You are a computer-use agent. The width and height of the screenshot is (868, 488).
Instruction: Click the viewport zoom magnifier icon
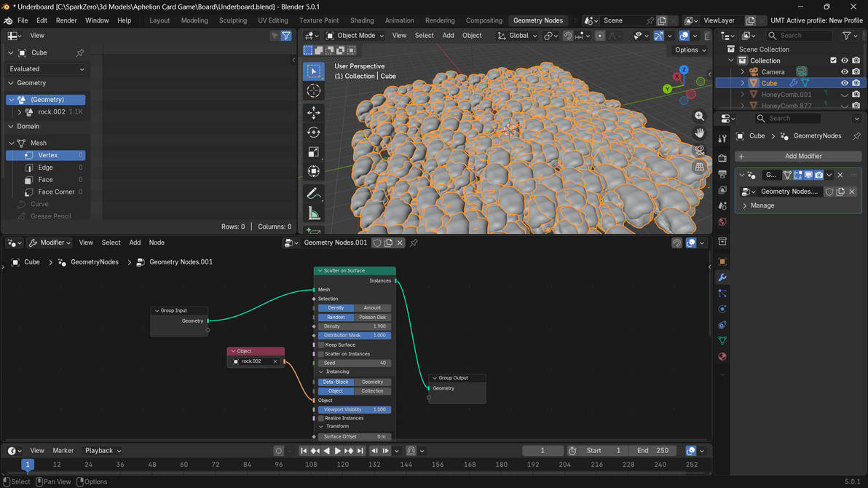pos(700,117)
